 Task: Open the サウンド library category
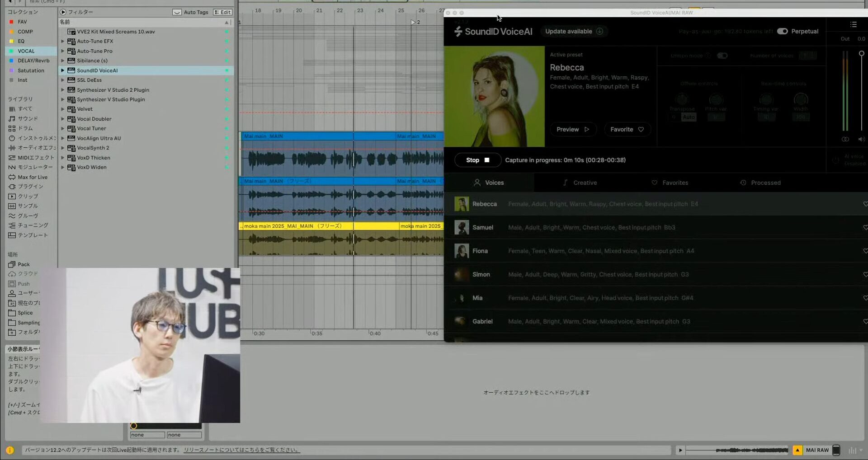click(x=24, y=118)
